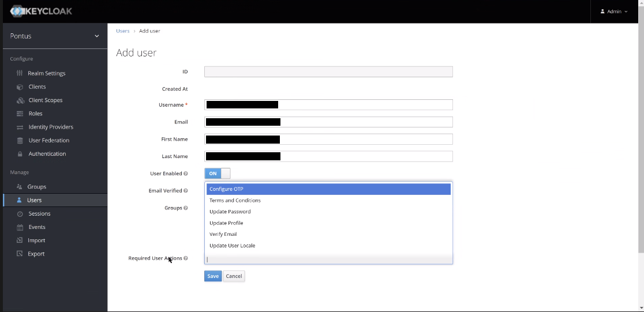Select Update User Locale option

click(x=328, y=246)
